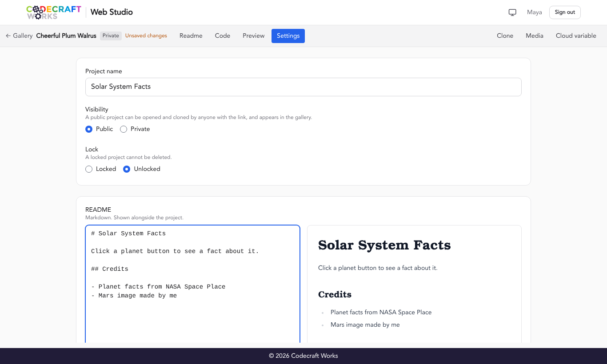Go back to Gallery
The width and height of the screenshot is (607, 364).
(x=19, y=36)
